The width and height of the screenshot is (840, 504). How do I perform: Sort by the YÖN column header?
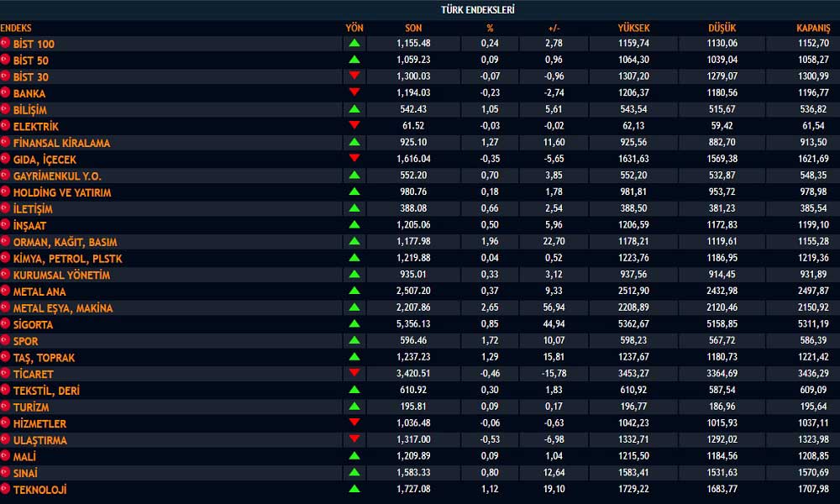(x=354, y=28)
